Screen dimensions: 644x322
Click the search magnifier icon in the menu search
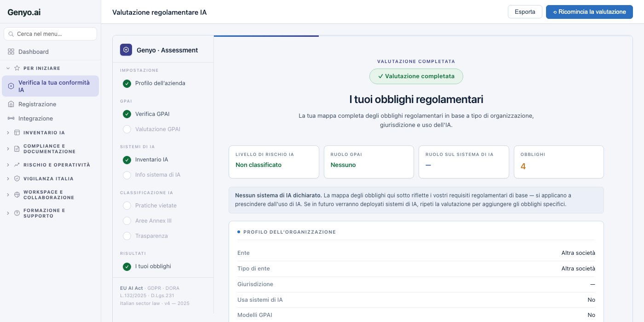pyautogui.click(x=11, y=34)
